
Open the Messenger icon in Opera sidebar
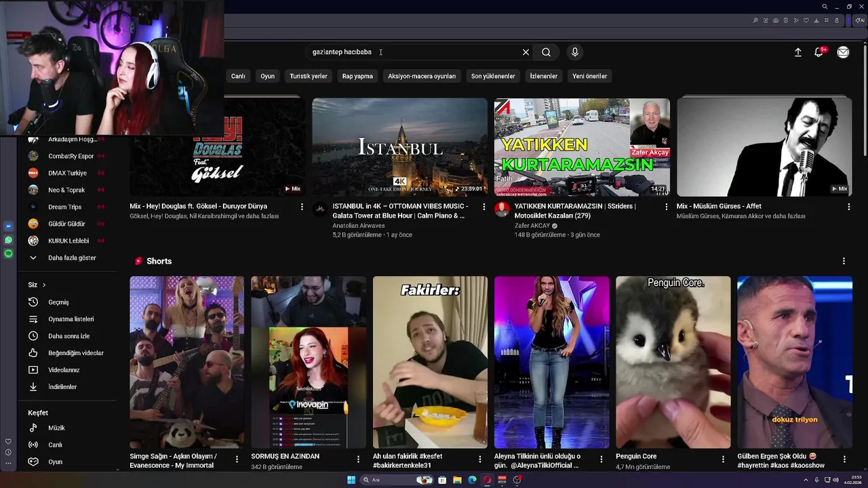8,226
